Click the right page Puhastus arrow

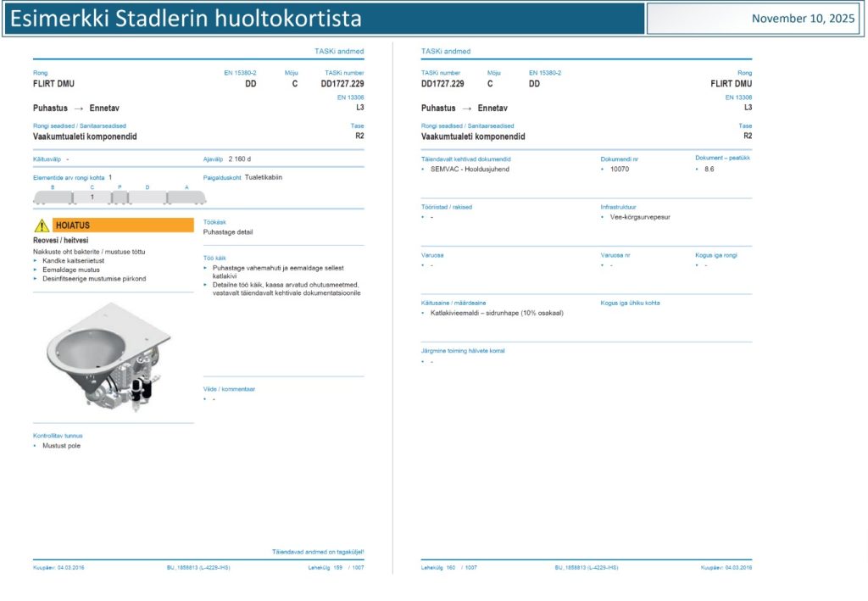click(x=465, y=109)
